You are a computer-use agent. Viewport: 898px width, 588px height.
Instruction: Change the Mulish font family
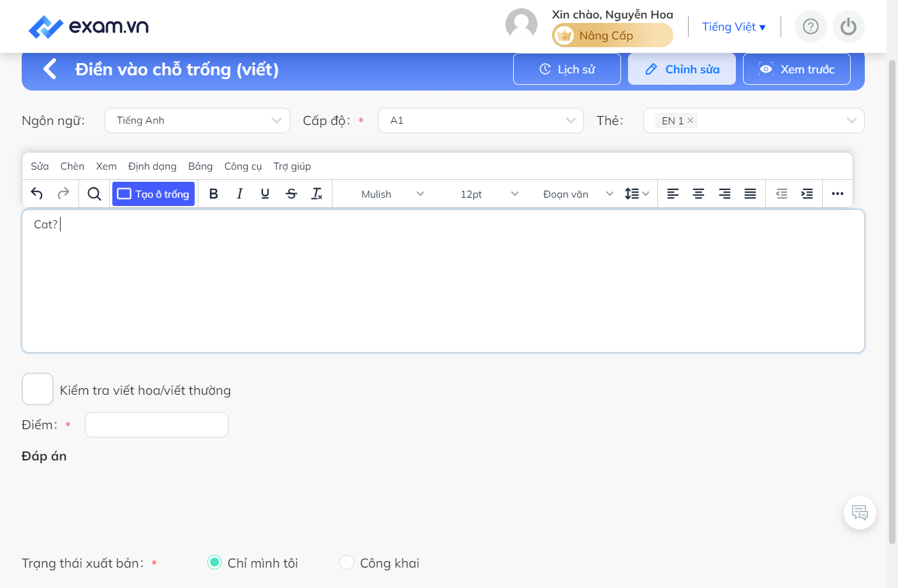point(392,194)
